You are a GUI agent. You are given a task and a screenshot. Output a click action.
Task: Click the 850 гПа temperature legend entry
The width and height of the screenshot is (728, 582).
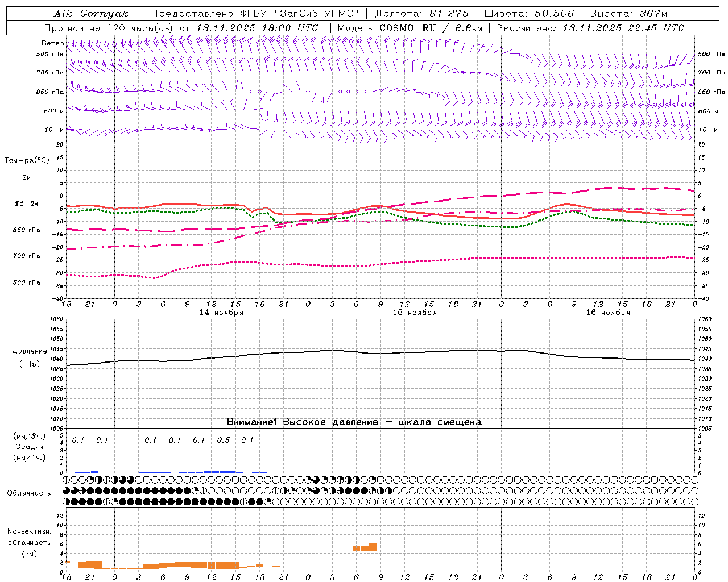tap(27, 230)
